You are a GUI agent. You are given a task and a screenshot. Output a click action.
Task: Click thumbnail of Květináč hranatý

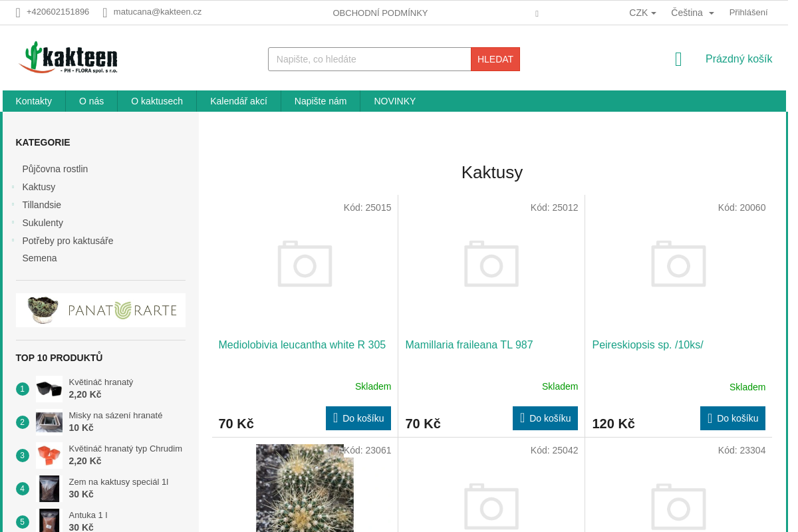click(x=49, y=389)
